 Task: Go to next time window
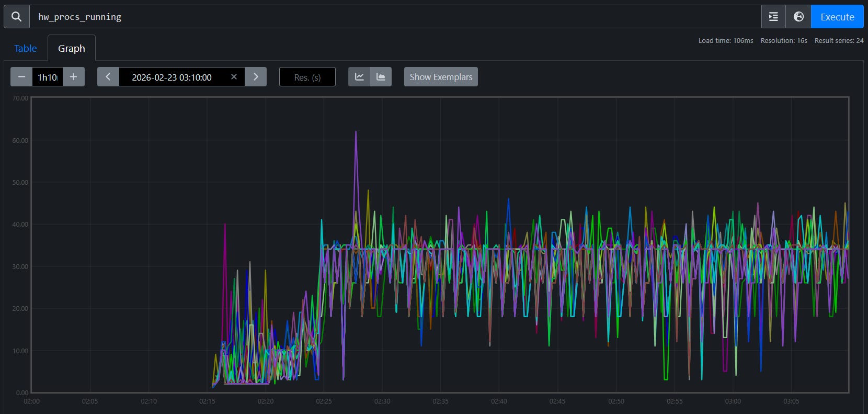pyautogui.click(x=256, y=77)
